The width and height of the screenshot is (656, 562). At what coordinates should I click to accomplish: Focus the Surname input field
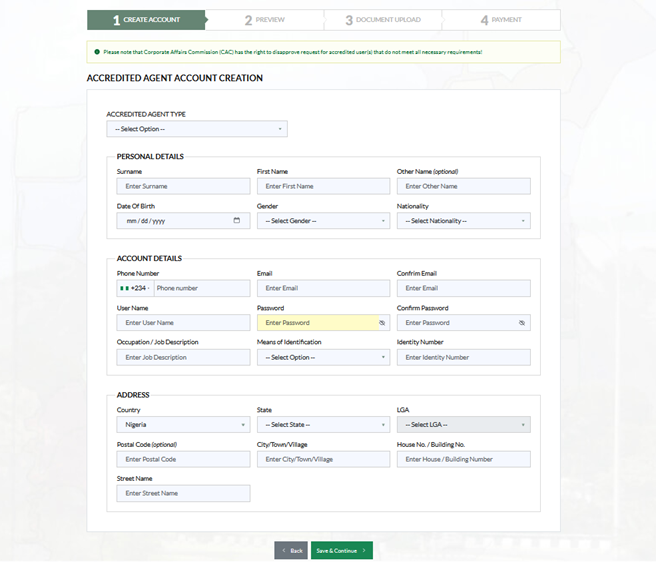pos(183,186)
